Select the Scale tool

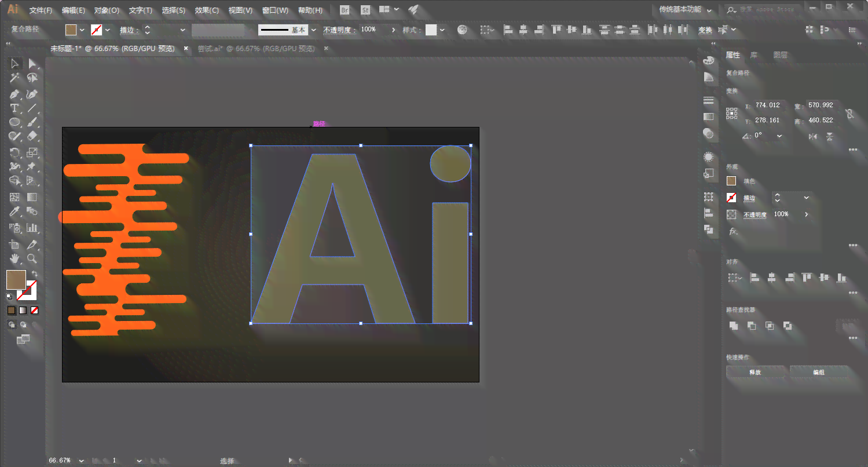pos(32,153)
